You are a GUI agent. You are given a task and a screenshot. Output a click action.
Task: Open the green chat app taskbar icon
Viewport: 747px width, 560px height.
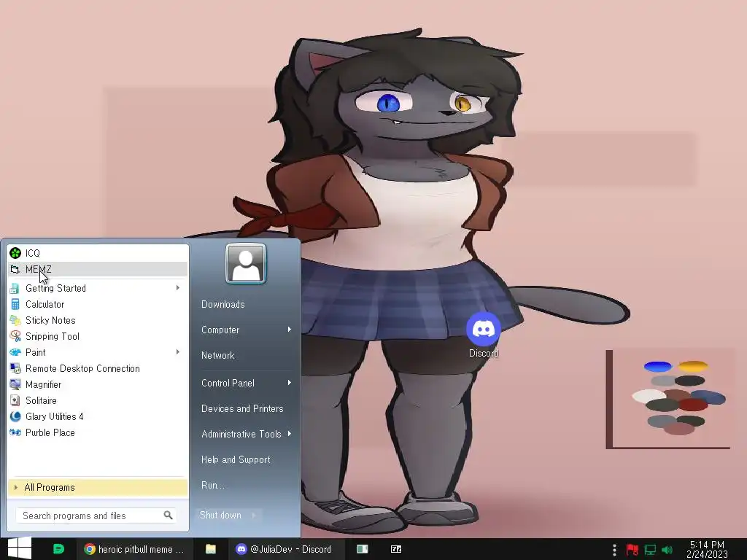coord(58,549)
